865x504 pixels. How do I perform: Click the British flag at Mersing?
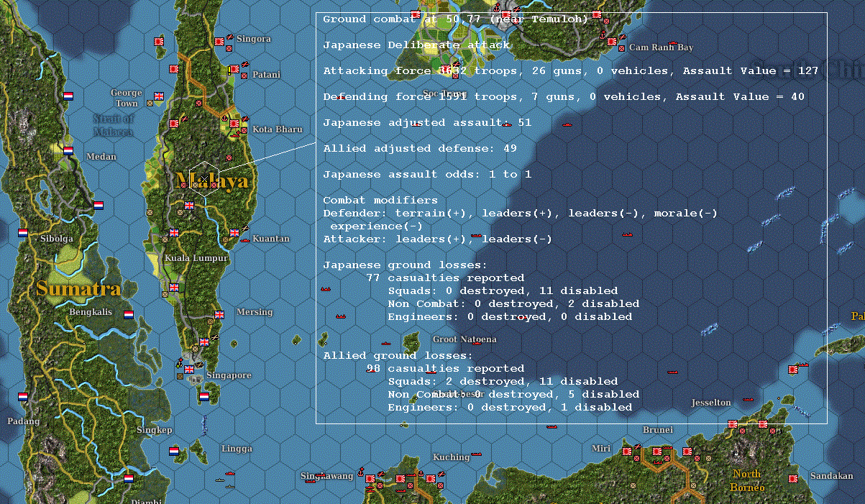click(219, 314)
